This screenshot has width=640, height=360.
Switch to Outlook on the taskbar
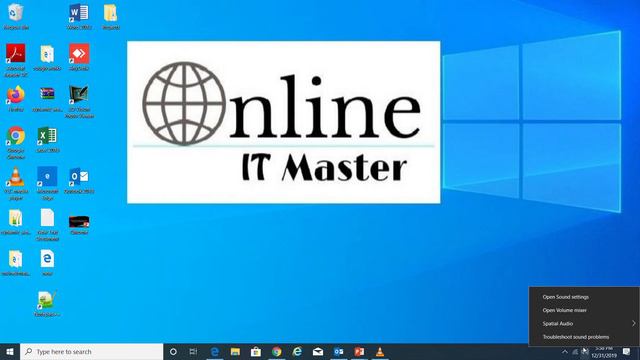tap(338, 351)
